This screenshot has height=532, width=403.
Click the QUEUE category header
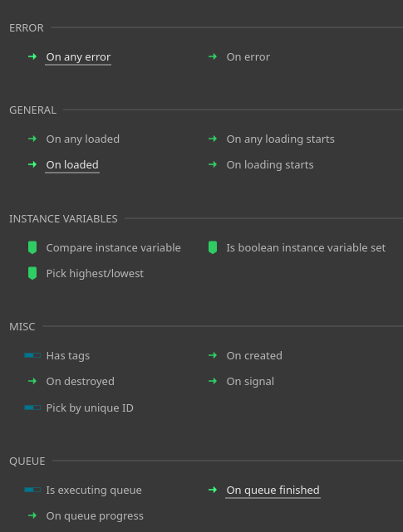pyautogui.click(x=27, y=461)
